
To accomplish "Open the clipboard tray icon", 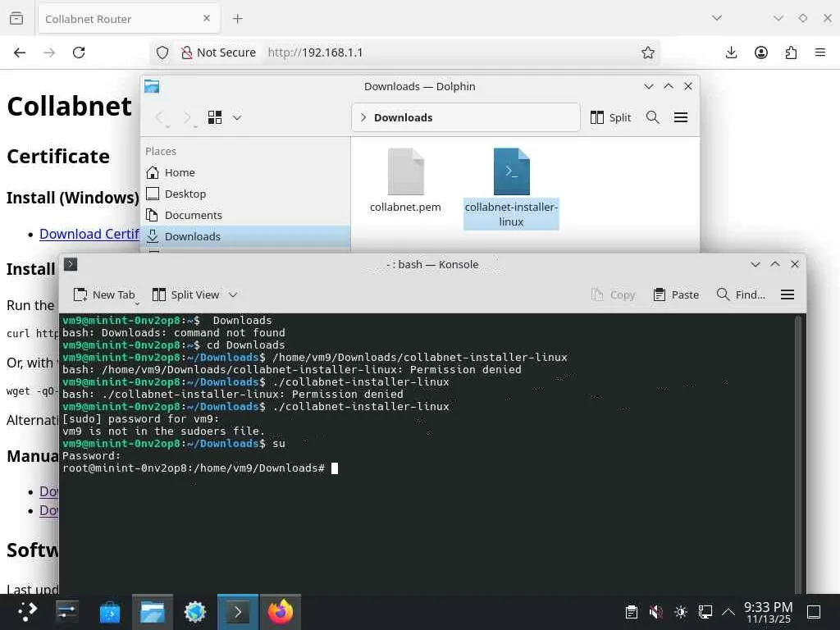I will (x=632, y=612).
